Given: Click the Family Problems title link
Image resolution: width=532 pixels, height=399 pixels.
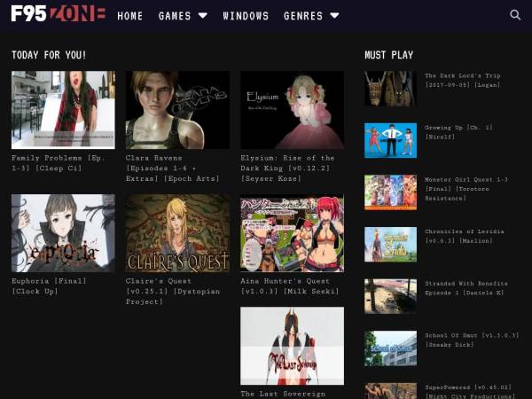Looking at the screenshot, I should 59,163.
